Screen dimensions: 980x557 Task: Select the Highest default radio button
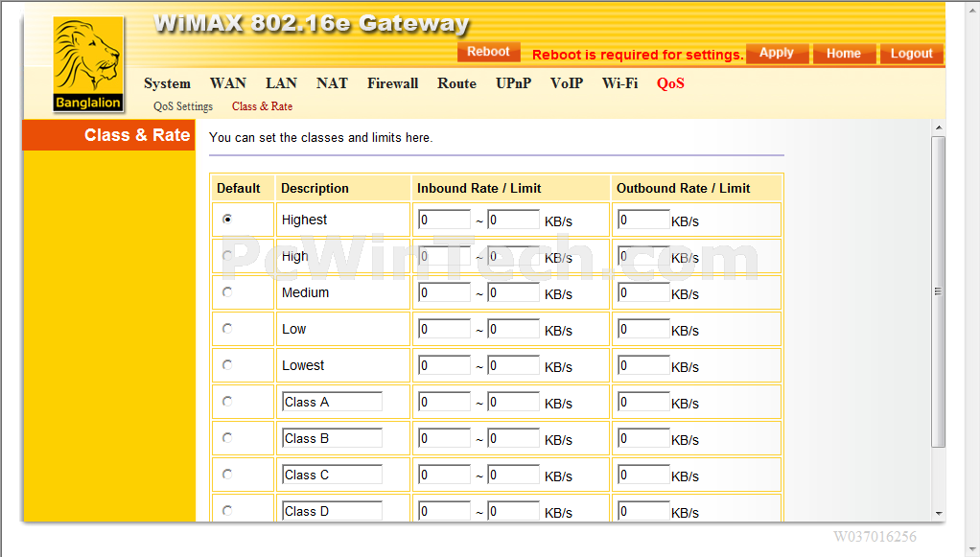[227, 220]
